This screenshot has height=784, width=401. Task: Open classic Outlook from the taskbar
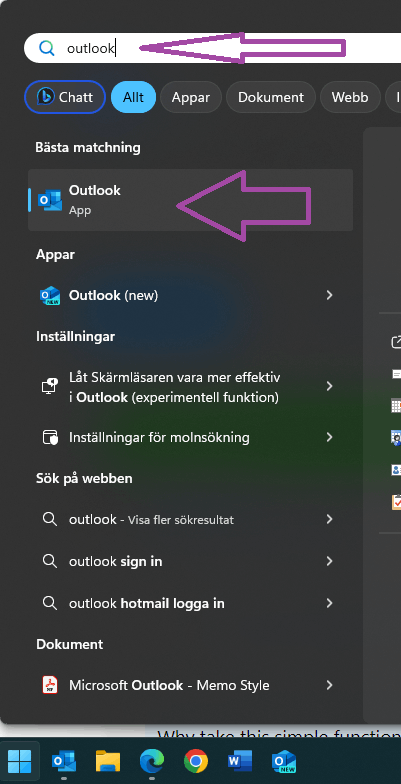[x=64, y=760]
